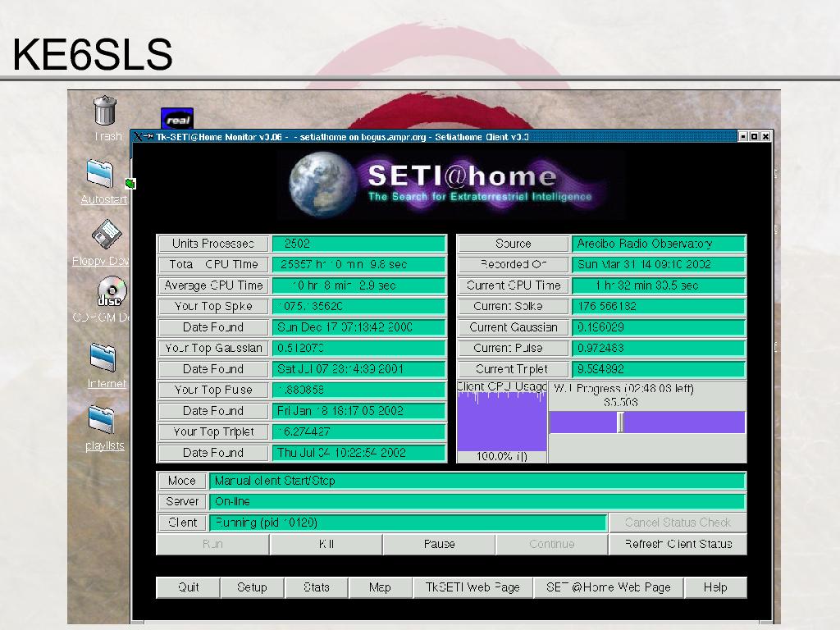Open the playlists folder icon
Screen dimensions: 840x630
pos(101,419)
